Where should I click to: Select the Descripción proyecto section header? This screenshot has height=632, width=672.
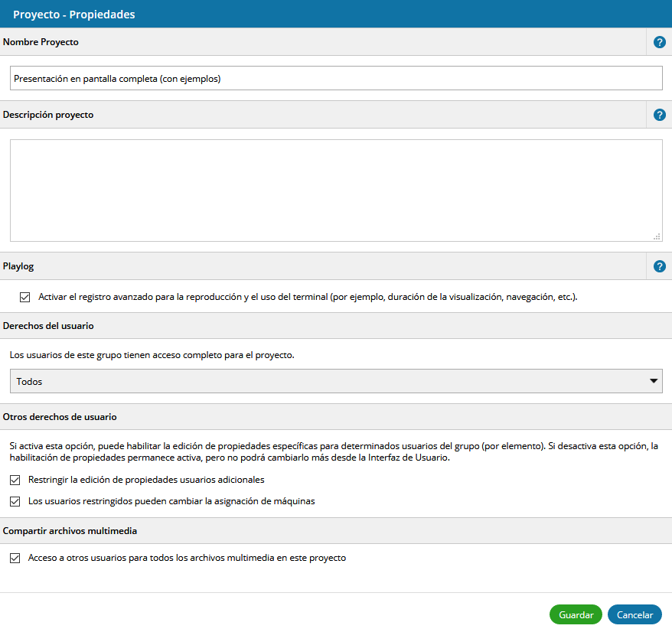click(48, 115)
